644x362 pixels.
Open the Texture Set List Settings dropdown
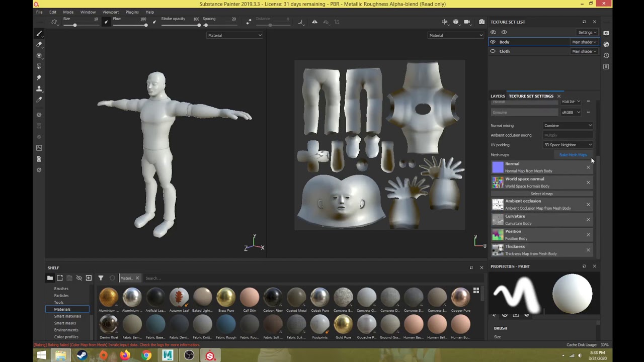point(587,33)
